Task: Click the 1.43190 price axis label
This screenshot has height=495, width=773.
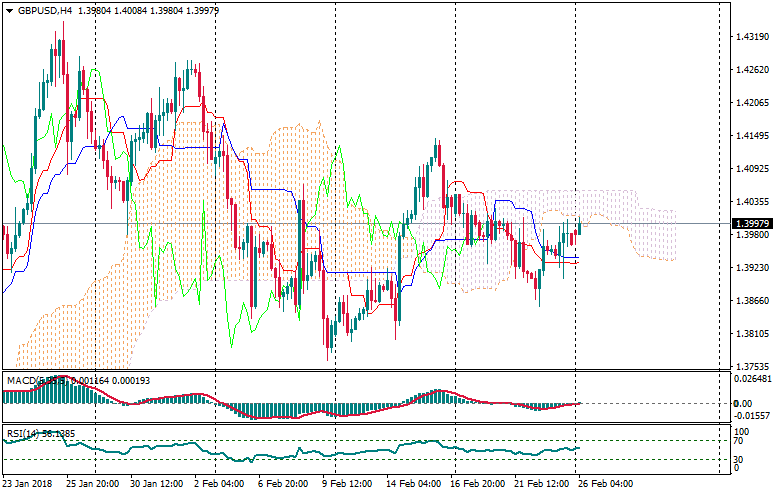Action: tap(751, 37)
